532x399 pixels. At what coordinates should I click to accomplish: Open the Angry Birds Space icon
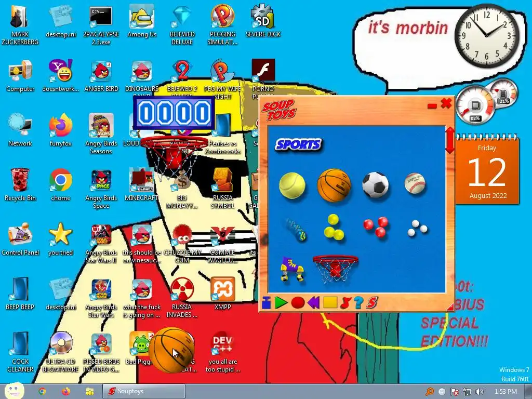(101, 189)
